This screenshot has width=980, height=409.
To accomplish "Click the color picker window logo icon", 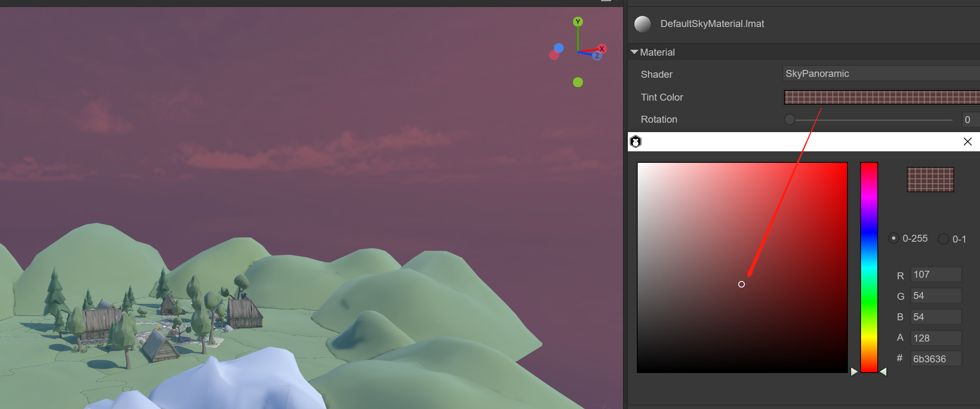I will [636, 142].
